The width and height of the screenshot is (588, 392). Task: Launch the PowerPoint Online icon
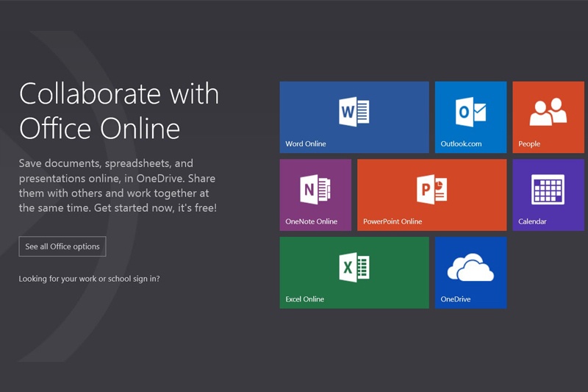pos(431,189)
